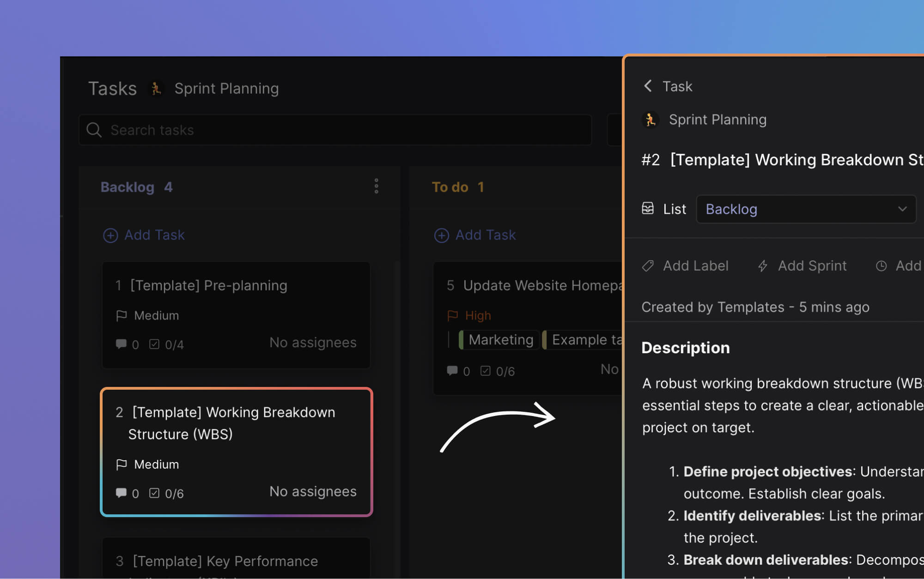This screenshot has width=924, height=579.
Task: Click the plus icon beside To do's Add Task
Action: coord(441,235)
